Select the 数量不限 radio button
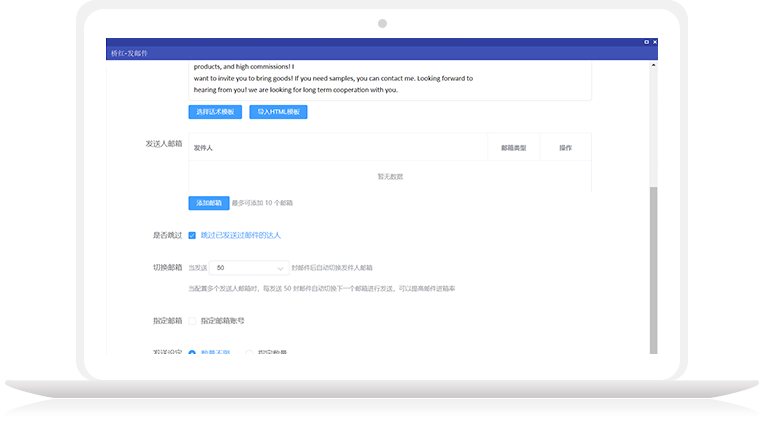Image resolution: width=765 pixels, height=437 pixels. coord(192,352)
